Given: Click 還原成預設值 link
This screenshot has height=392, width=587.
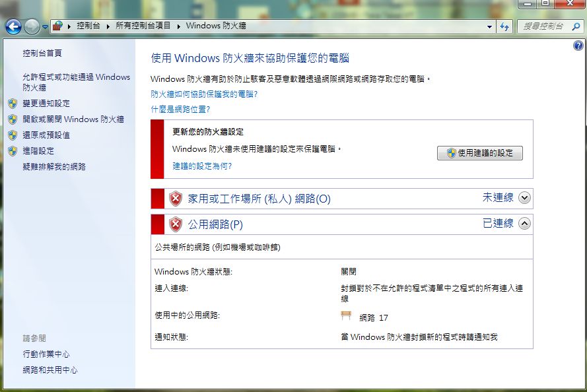Looking at the screenshot, I should pyautogui.click(x=46, y=135).
